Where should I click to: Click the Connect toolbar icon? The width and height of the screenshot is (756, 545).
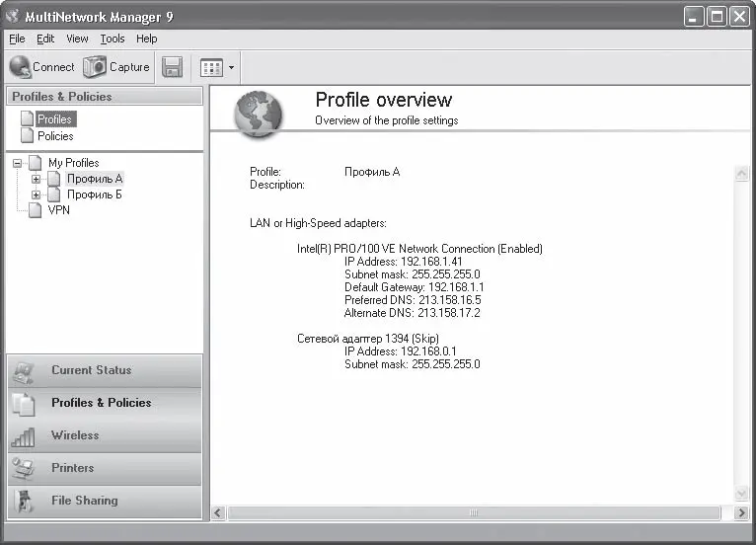(x=20, y=67)
